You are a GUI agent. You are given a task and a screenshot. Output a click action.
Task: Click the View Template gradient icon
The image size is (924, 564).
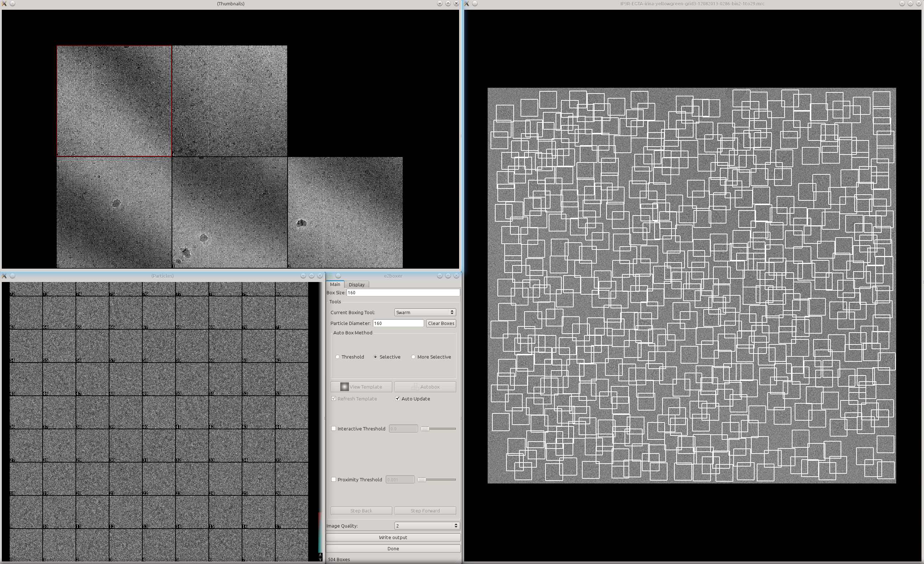click(x=344, y=387)
